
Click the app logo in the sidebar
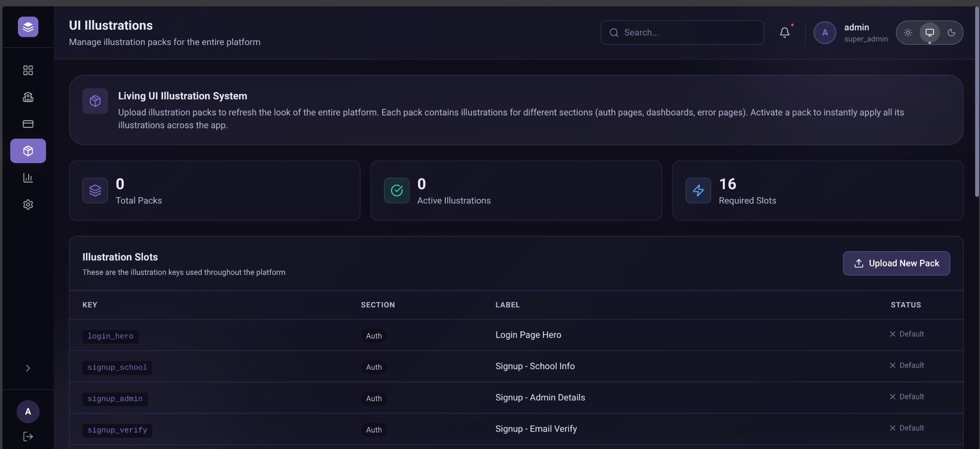click(x=28, y=27)
